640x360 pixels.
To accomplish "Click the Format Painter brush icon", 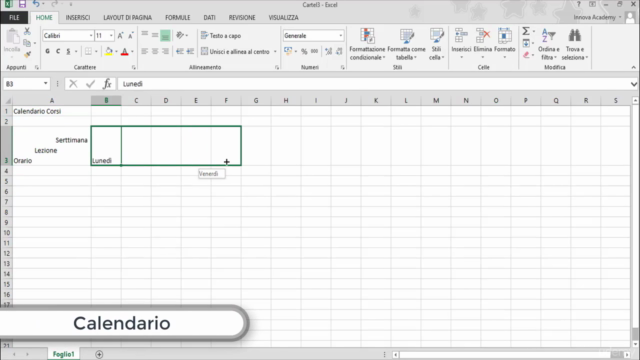I will 27,54.
